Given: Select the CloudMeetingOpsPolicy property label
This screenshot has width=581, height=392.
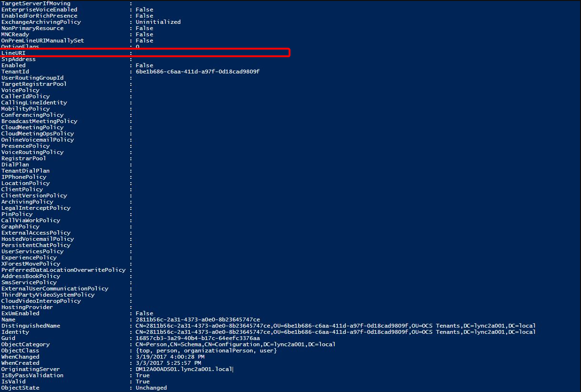Looking at the screenshot, I should [37, 134].
